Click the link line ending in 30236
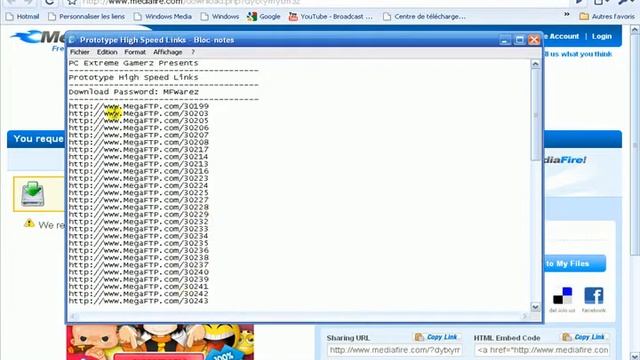 click(x=139, y=251)
